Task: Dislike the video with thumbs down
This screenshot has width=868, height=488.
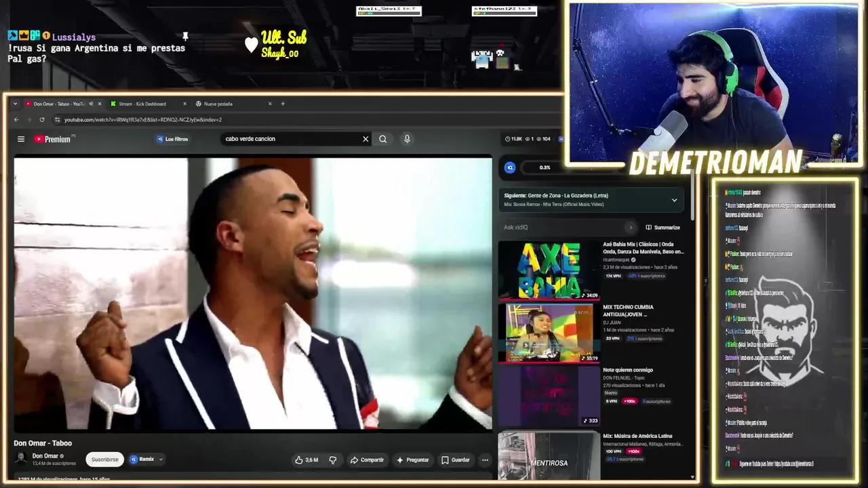Action: 332,460
